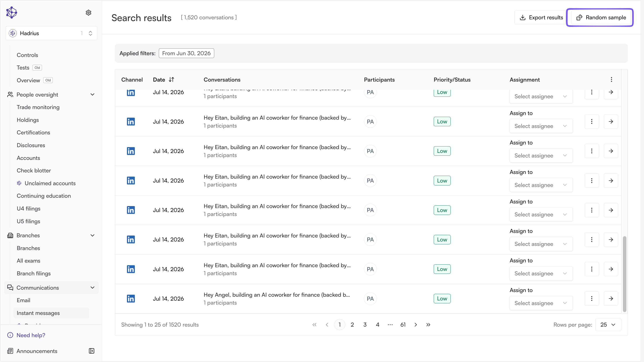Go to page 61 of results
644x362 pixels.
pos(403,324)
